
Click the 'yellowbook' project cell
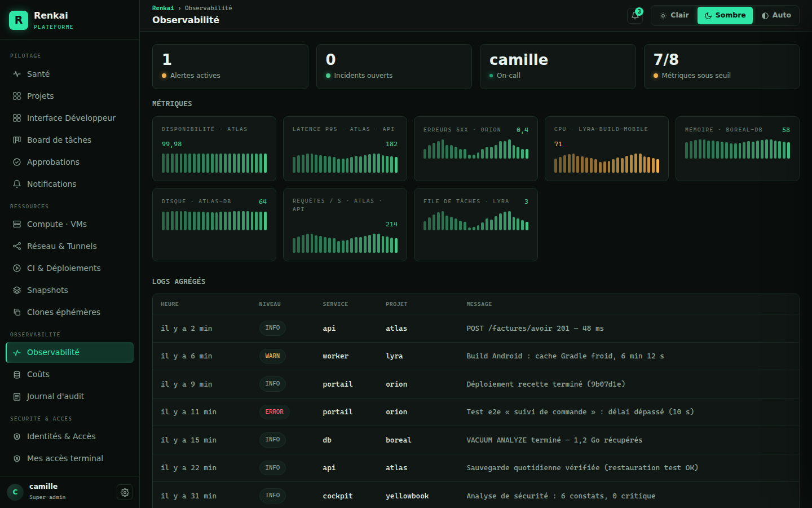tap(407, 496)
